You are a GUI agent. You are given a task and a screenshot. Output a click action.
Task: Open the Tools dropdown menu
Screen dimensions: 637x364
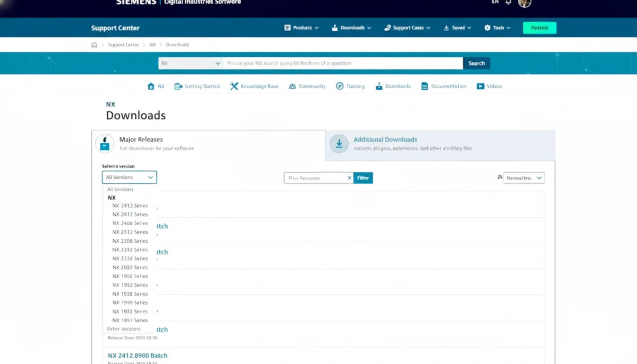pos(498,28)
